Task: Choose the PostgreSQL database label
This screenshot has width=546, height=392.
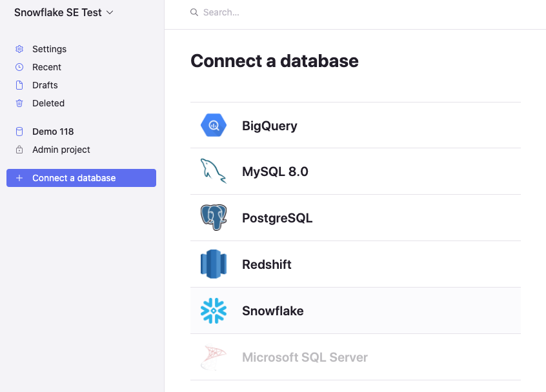Action: [x=277, y=218]
